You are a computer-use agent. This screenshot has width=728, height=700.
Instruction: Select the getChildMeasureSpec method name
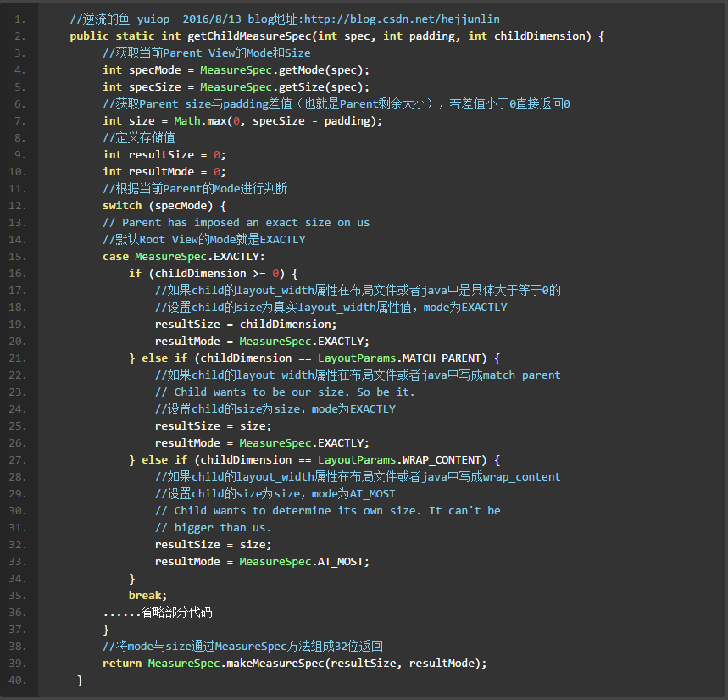(250, 36)
